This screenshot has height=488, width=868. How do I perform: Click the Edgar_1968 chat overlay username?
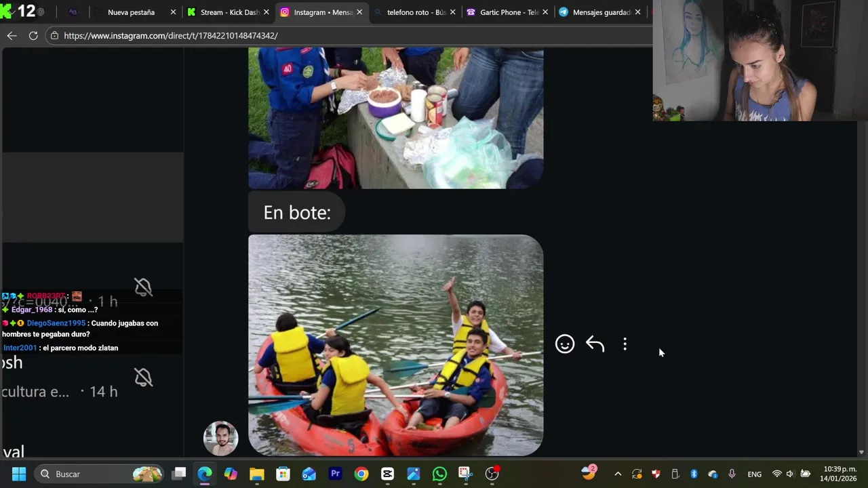[32, 310]
